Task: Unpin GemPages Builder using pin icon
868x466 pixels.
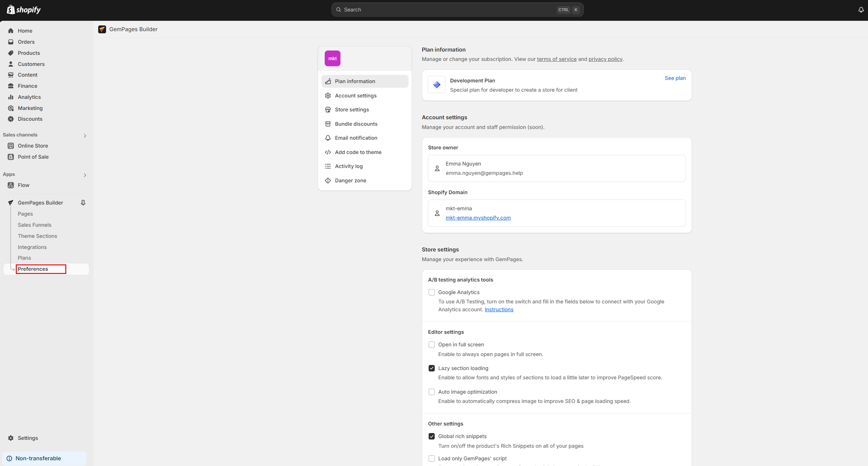Action: click(x=83, y=203)
